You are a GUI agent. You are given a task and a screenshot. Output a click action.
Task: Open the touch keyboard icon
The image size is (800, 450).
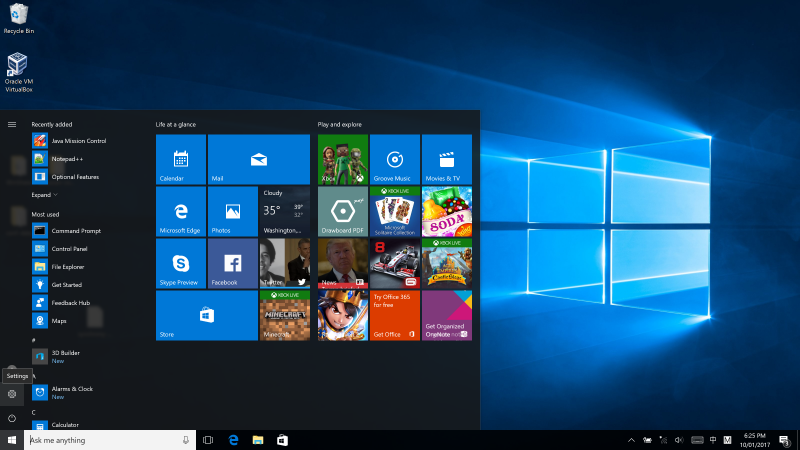[697, 440]
